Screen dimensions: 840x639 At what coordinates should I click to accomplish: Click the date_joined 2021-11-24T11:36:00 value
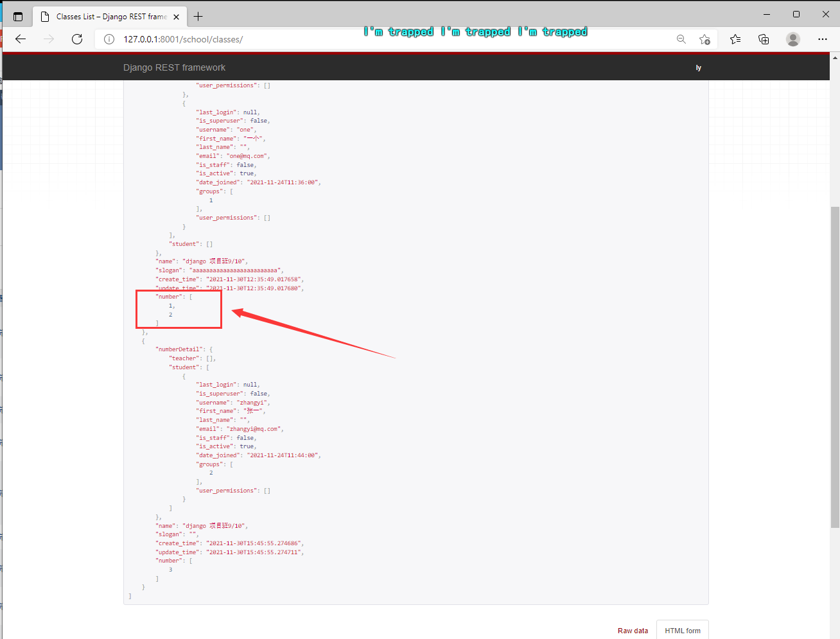pyautogui.click(x=283, y=182)
